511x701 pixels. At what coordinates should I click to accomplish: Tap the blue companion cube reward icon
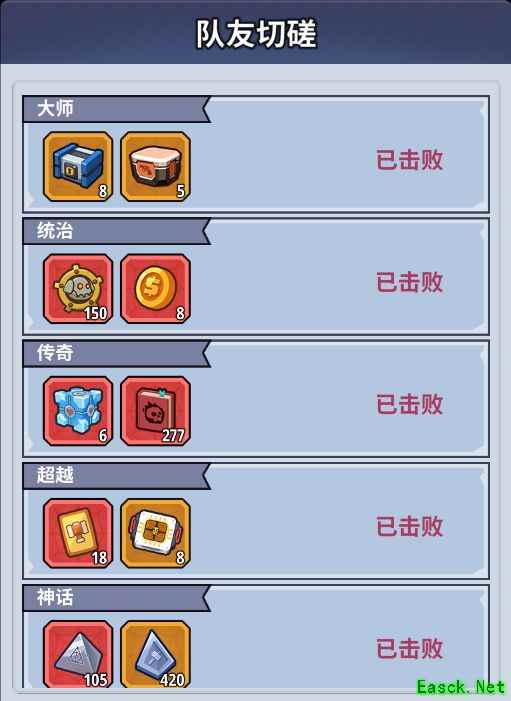coord(78,411)
